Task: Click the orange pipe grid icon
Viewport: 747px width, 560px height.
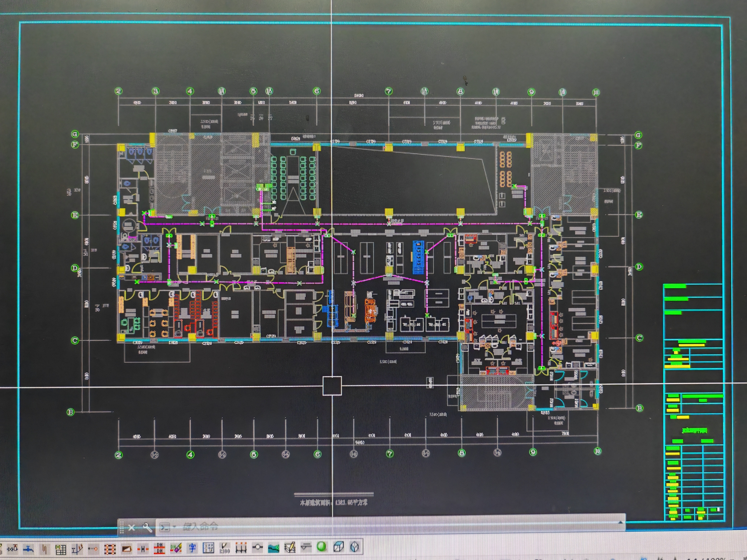Action: [110, 549]
